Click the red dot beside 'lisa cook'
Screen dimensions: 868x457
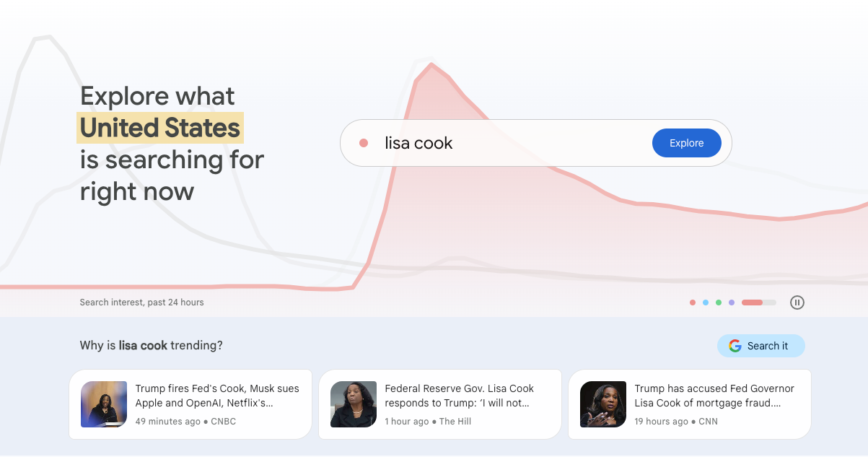click(364, 143)
